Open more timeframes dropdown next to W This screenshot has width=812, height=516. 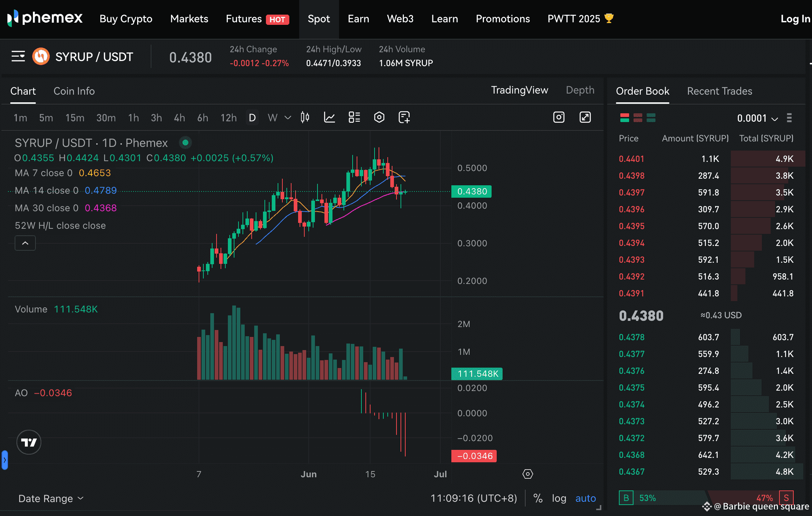coord(288,118)
